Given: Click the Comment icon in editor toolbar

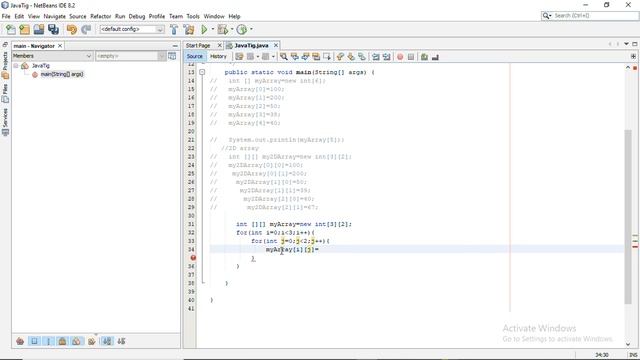Looking at the screenshot, I should [x=424, y=57].
